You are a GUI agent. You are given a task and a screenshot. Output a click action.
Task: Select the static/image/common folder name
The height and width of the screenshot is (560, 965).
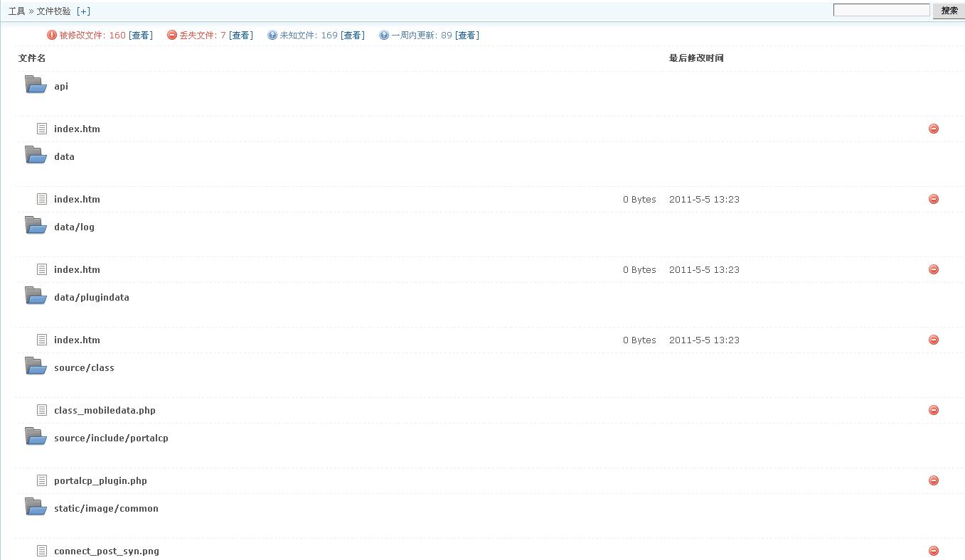[x=106, y=508]
